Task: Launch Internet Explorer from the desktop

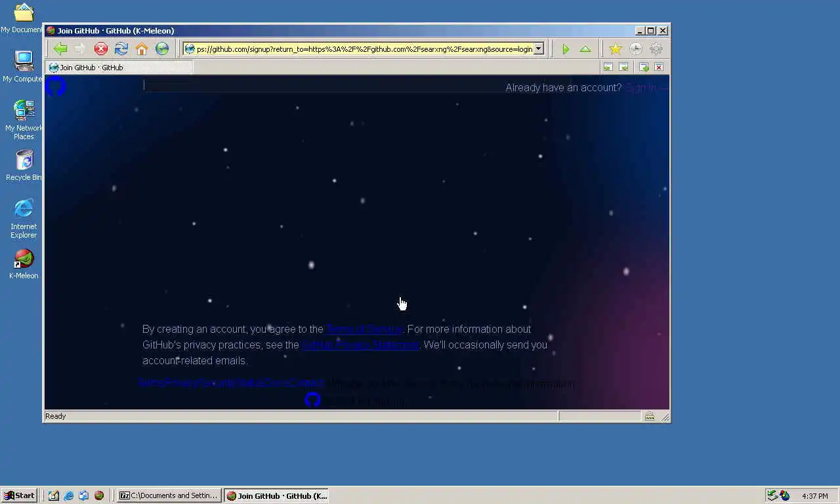Action: [x=24, y=219]
